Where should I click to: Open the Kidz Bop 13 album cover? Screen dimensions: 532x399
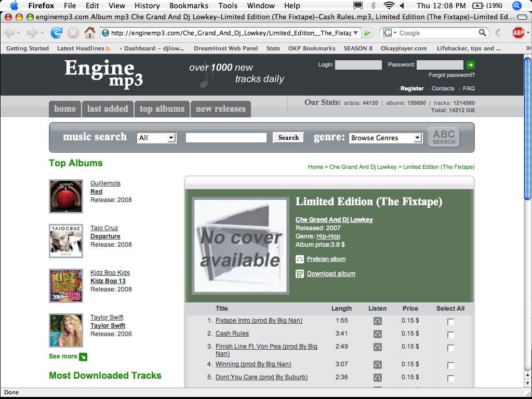(66, 286)
